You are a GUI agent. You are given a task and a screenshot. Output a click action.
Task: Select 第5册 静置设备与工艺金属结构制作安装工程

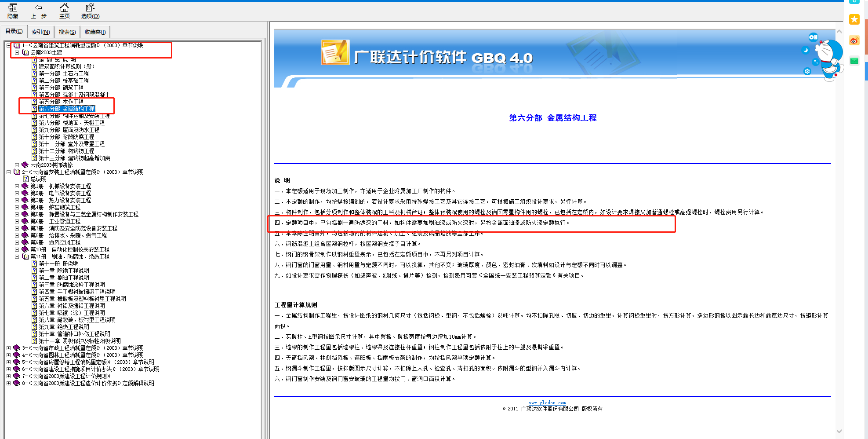coord(84,214)
